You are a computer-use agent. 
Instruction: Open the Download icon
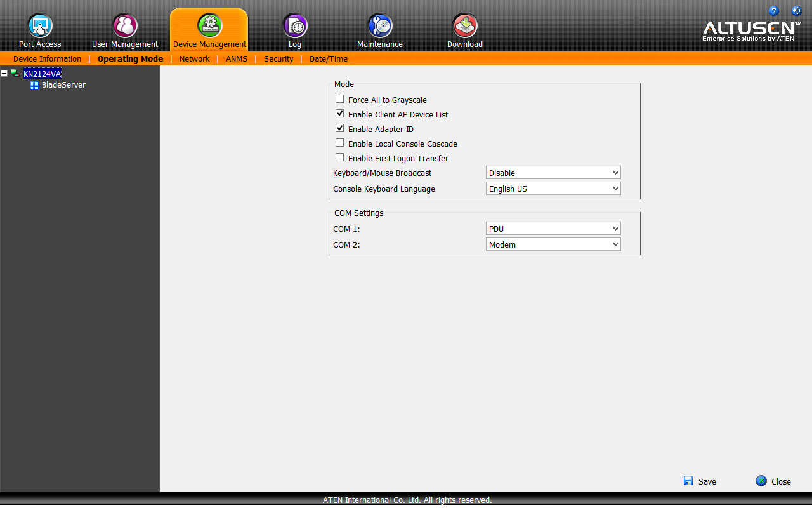[x=465, y=25]
